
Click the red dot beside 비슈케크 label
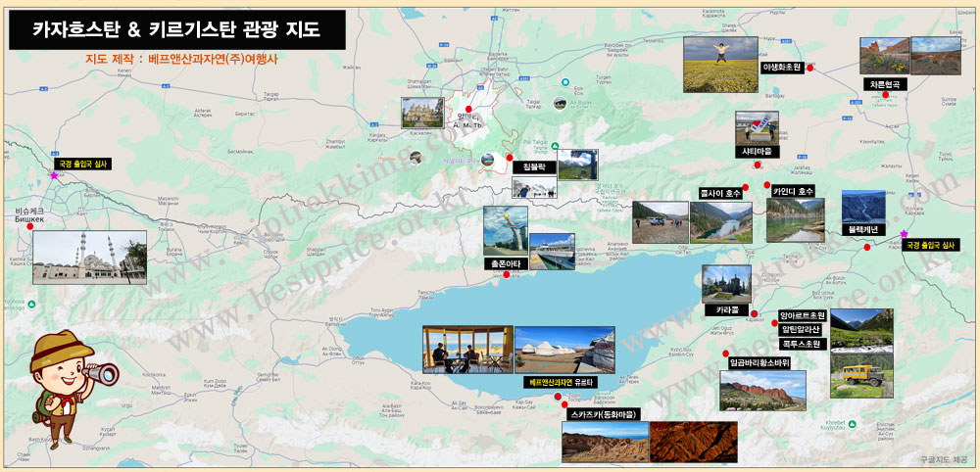pos(30,226)
